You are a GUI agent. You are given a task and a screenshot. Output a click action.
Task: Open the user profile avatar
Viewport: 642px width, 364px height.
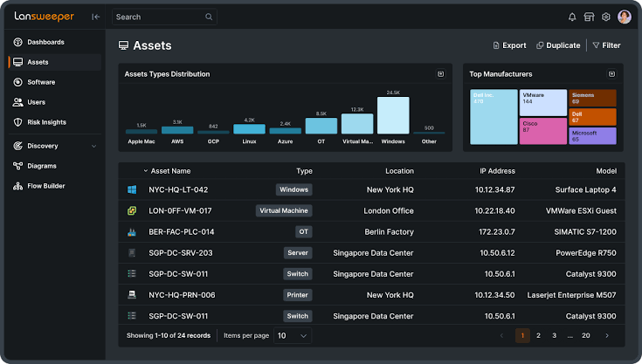pyautogui.click(x=625, y=17)
